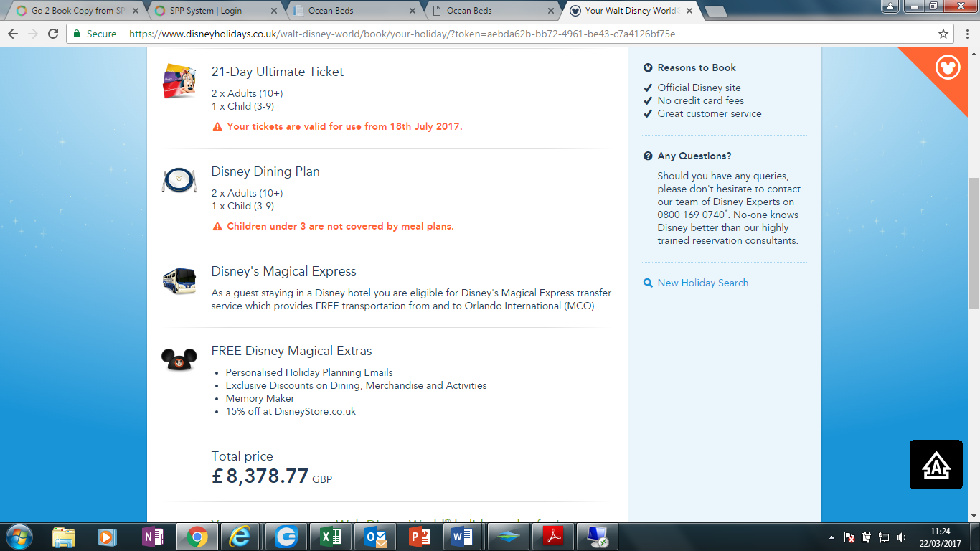Open Outlook from the taskbar

374,537
